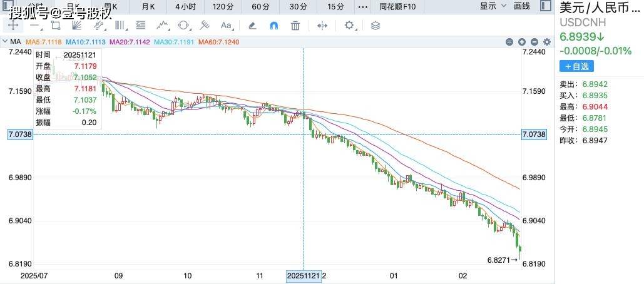
Task: Open the 同花顺F10 info page
Action: tap(399, 6)
